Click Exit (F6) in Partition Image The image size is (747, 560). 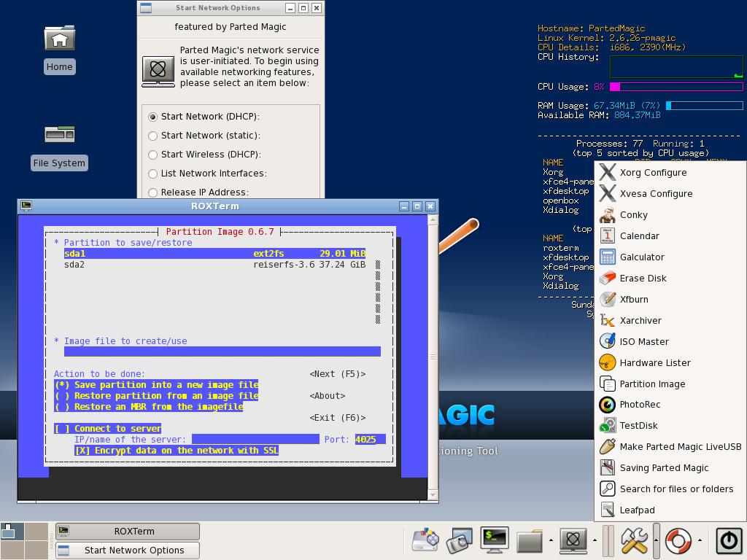click(337, 418)
